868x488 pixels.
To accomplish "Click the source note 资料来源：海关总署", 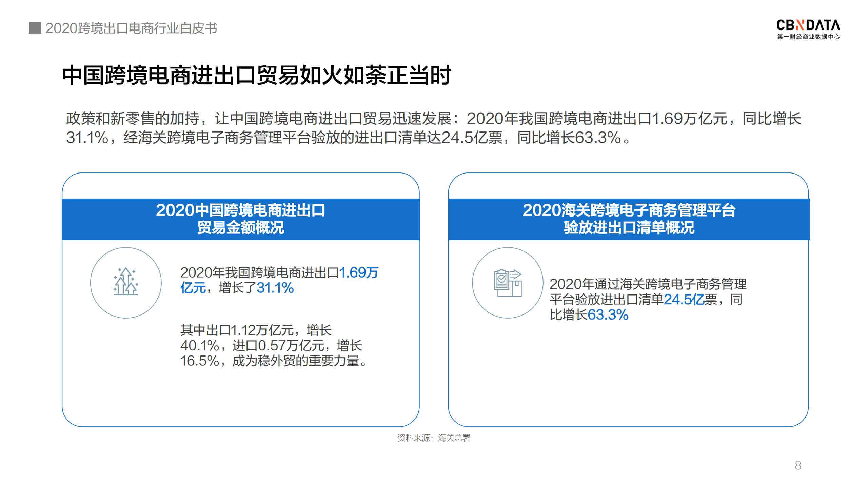I will [x=434, y=438].
